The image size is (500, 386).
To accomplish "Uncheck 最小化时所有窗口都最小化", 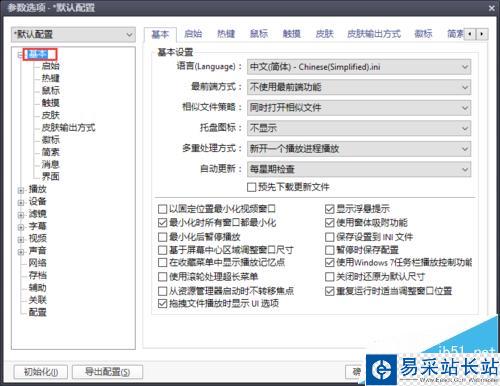I will point(162,223).
